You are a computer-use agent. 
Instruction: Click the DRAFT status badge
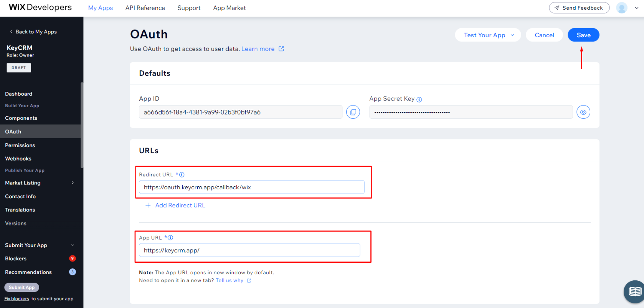[19, 68]
